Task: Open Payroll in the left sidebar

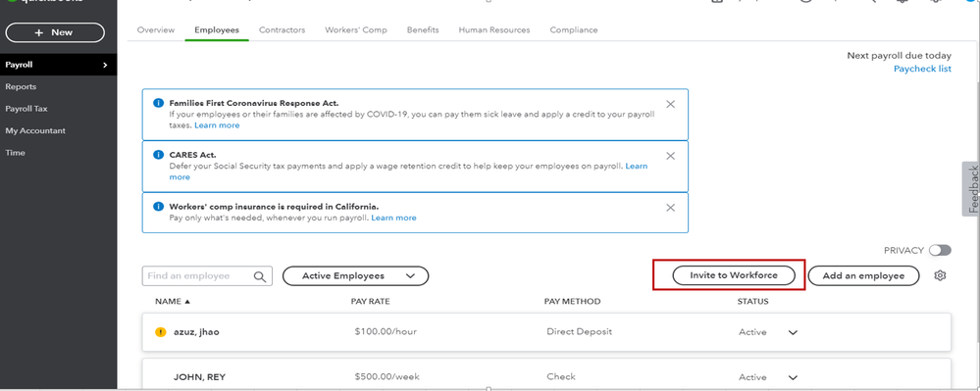Action: pyautogui.click(x=58, y=65)
